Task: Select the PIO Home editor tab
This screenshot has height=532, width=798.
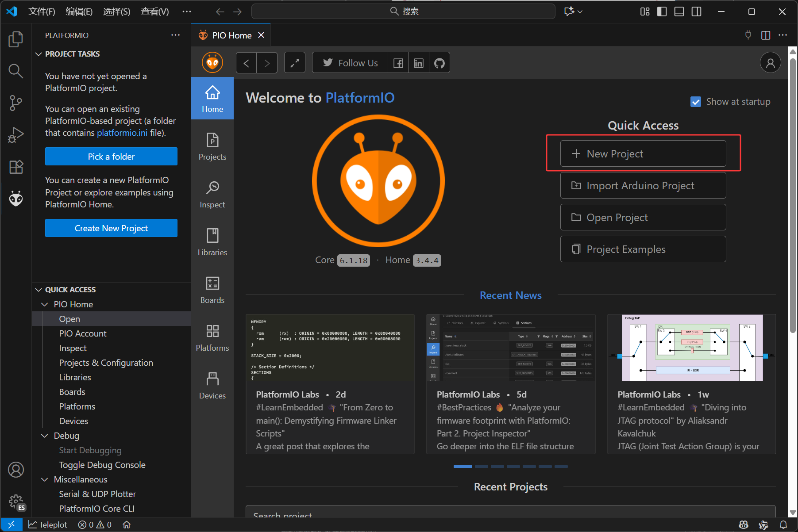Action: [231, 35]
